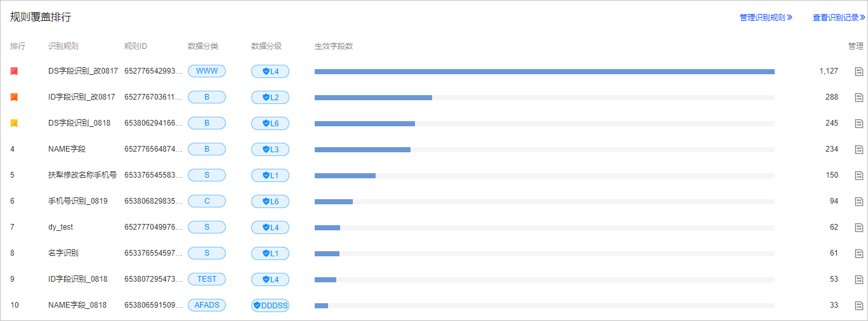Image resolution: width=868 pixels, height=321 pixels.
Task: Click the manage icon for NAME字段_0818 row
Action: [859, 305]
